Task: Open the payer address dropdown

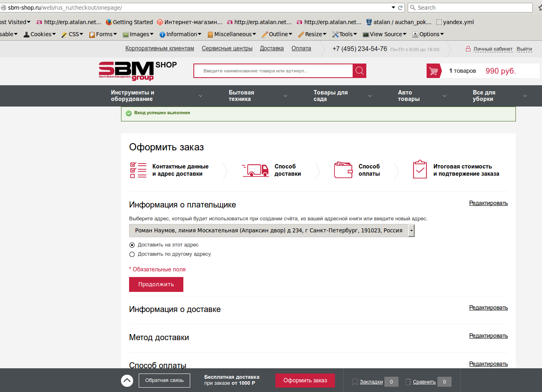Action: pyautogui.click(x=272, y=230)
